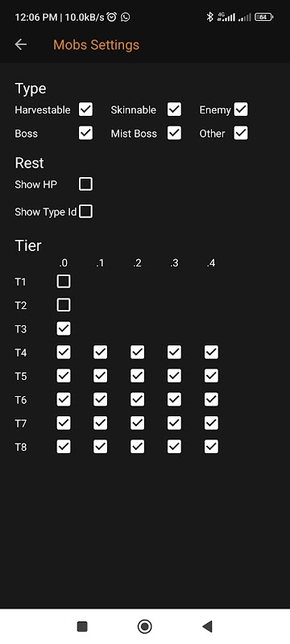Uncheck the Skinnable type checkbox
This screenshot has height=644, width=290.
174,109
